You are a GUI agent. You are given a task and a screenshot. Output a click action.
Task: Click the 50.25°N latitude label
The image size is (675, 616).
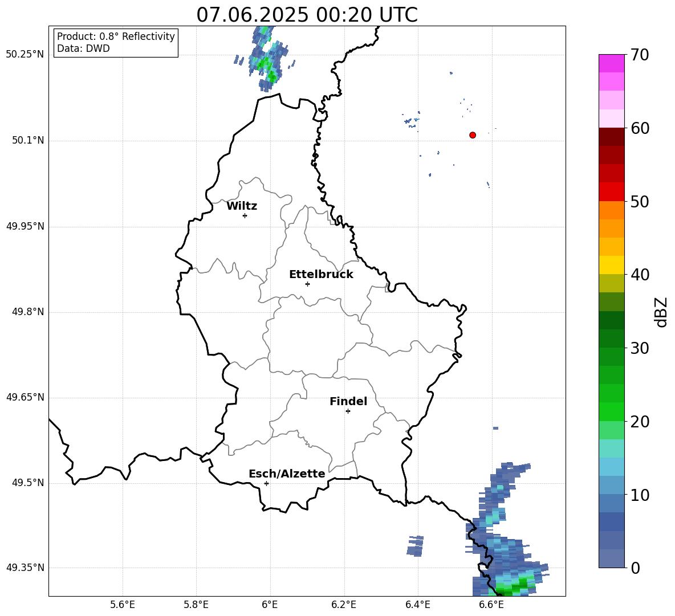[25, 55]
